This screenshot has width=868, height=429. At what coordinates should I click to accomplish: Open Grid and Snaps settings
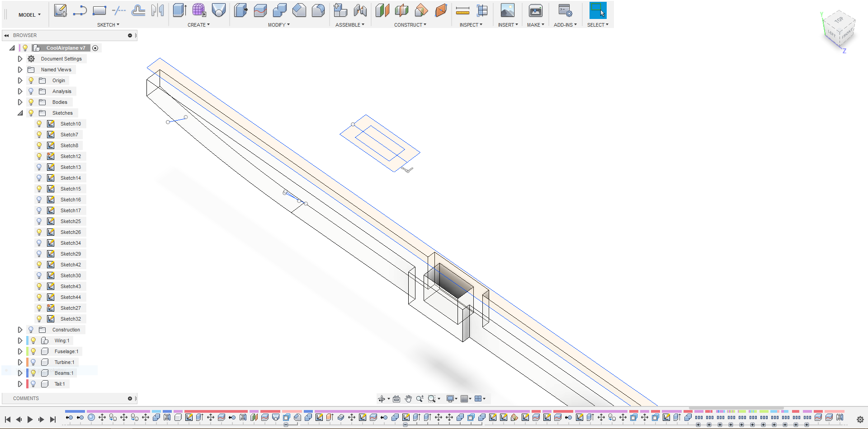point(464,399)
